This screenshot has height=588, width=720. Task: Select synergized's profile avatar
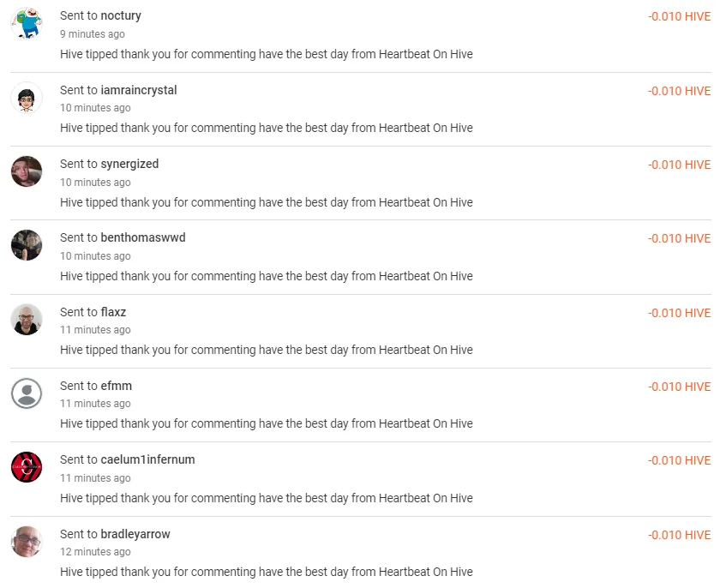click(x=27, y=171)
